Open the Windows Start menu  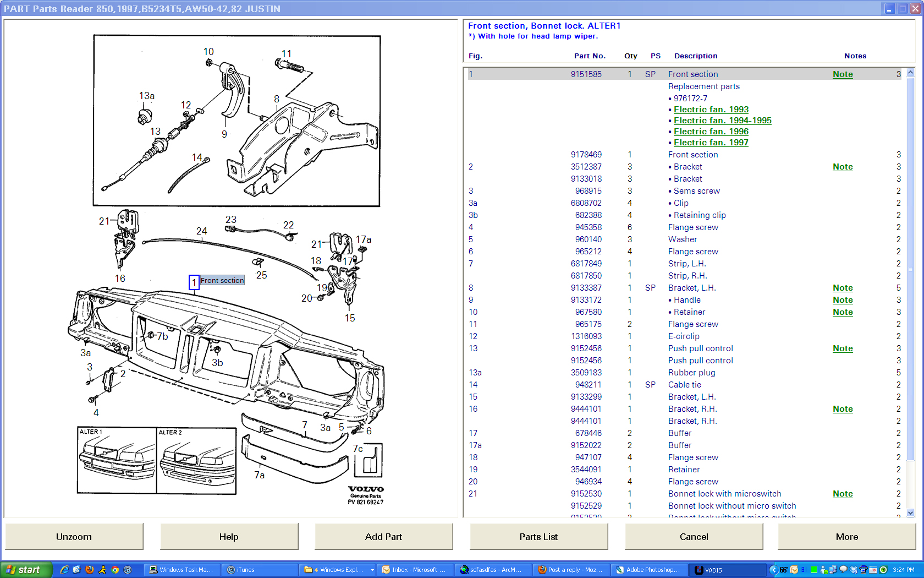26,570
